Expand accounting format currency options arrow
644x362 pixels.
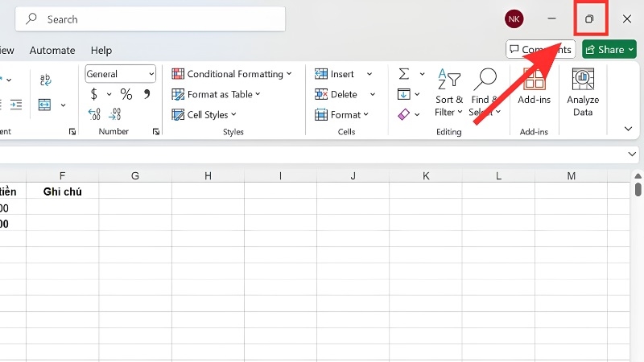click(109, 94)
